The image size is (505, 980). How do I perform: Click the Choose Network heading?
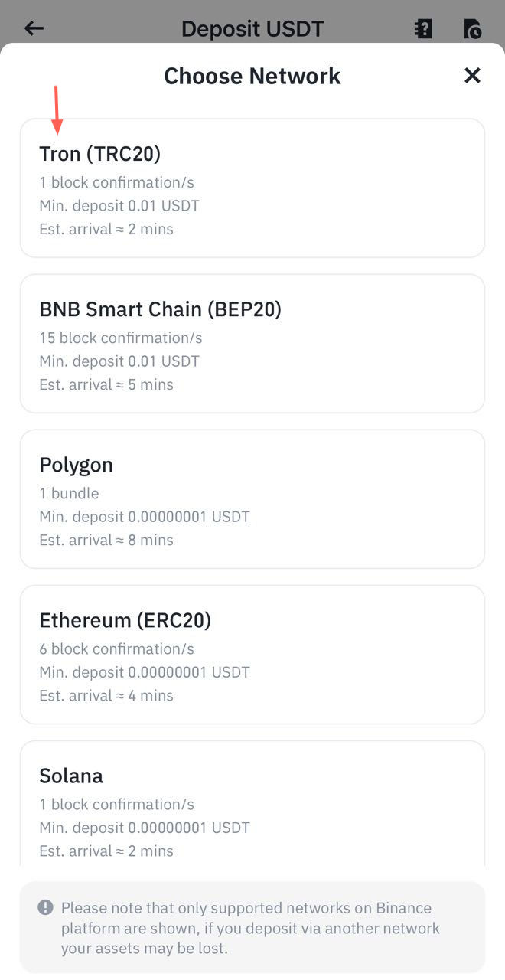[252, 76]
